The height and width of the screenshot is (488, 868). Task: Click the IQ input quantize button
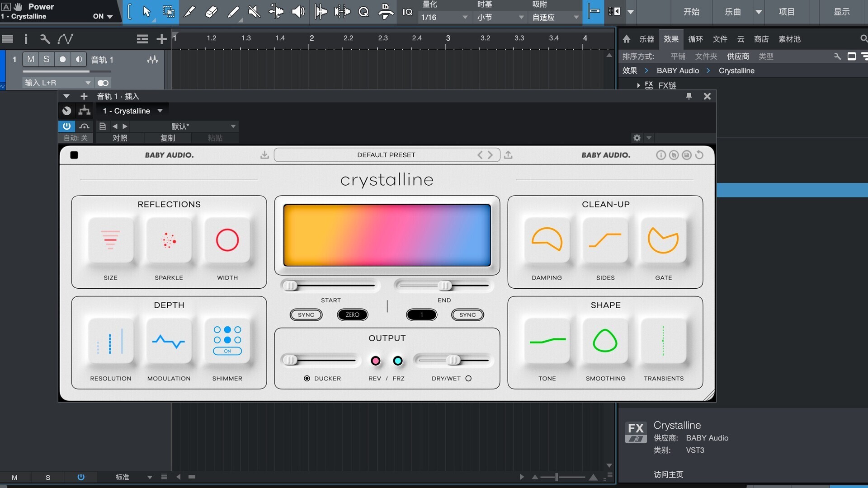point(407,12)
